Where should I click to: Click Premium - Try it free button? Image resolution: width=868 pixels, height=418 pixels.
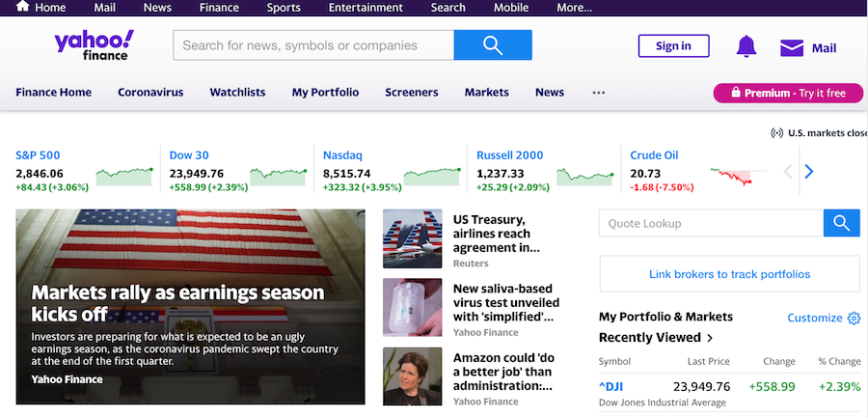(788, 93)
